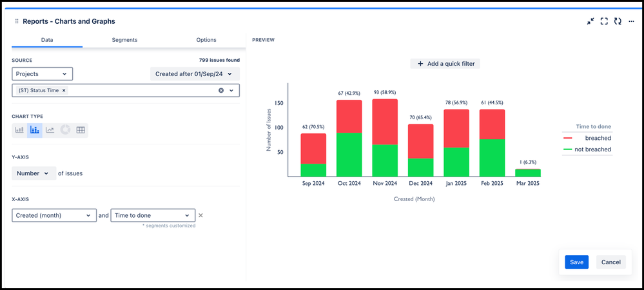Click the segments customized note
The image size is (644, 290).
click(x=168, y=226)
